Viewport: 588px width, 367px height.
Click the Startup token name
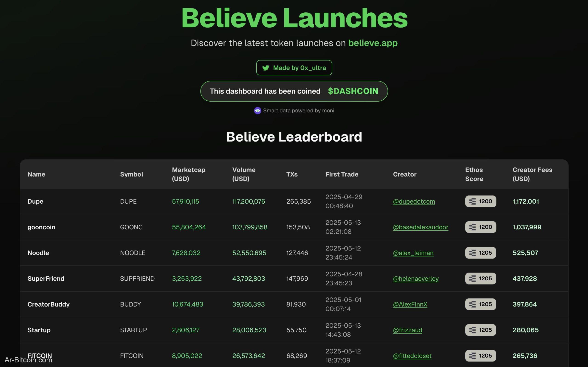coord(39,330)
